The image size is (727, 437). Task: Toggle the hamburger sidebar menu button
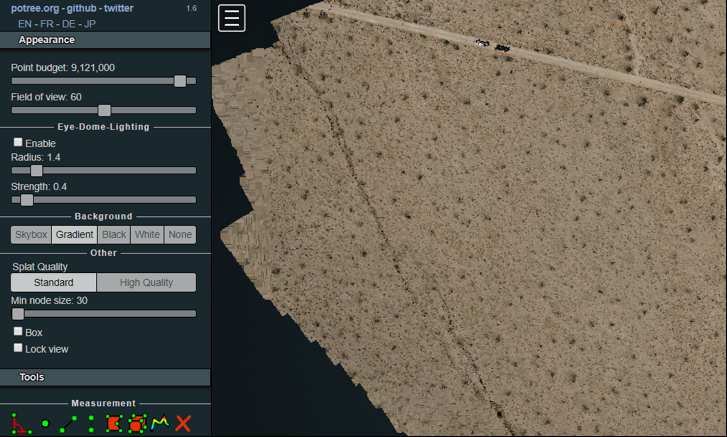coord(232,18)
